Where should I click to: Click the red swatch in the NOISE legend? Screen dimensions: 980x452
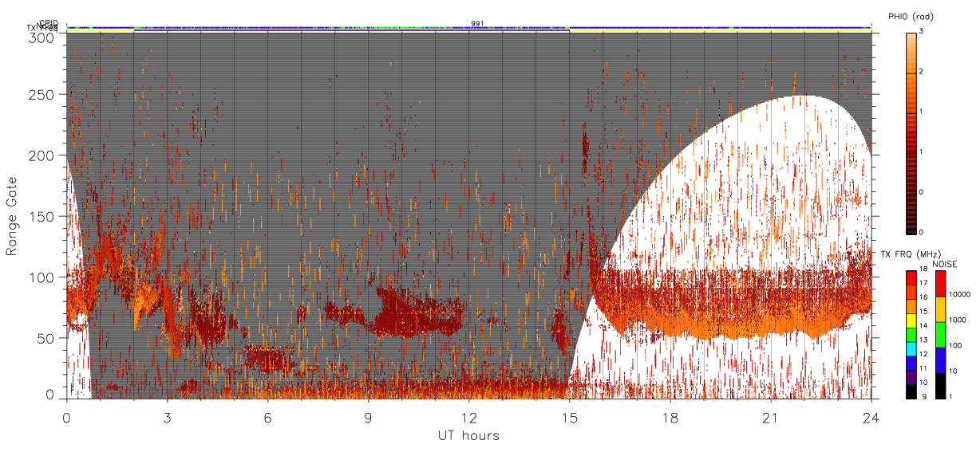(940, 284)
